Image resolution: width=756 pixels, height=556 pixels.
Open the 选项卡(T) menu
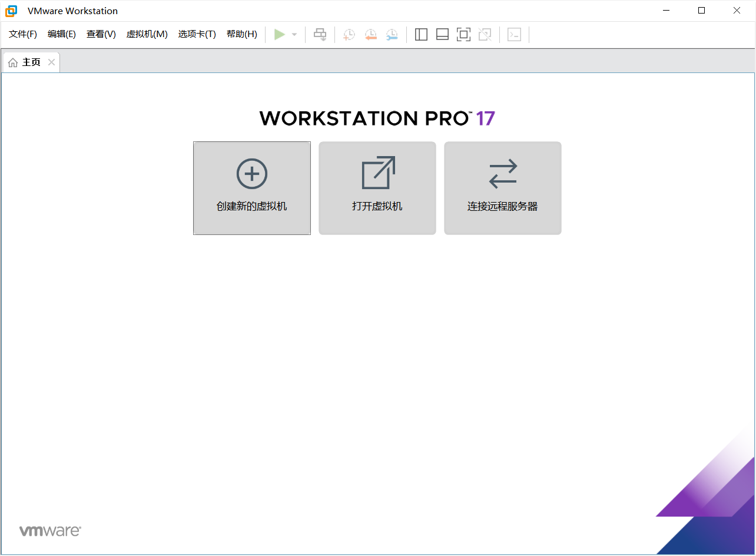coord(197,34)
